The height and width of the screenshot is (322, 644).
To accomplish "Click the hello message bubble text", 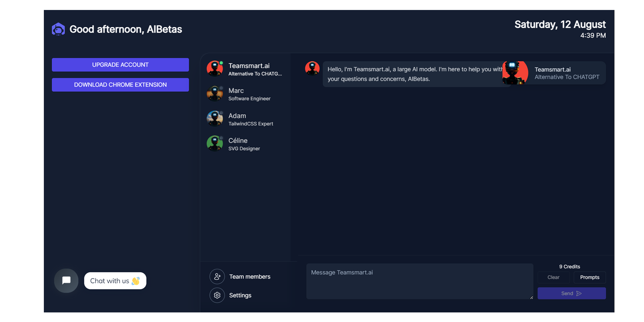I will (415, 74).
